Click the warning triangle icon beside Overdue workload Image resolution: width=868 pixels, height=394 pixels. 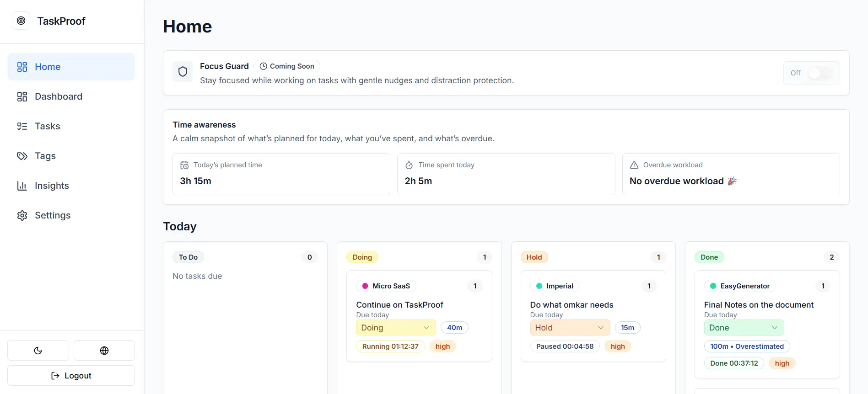point(634,165)
